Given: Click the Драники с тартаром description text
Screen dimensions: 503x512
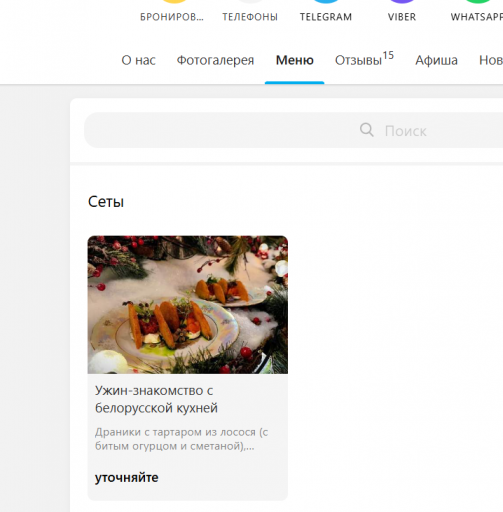Looking at the screenshot, I should [x=181, y=439].
